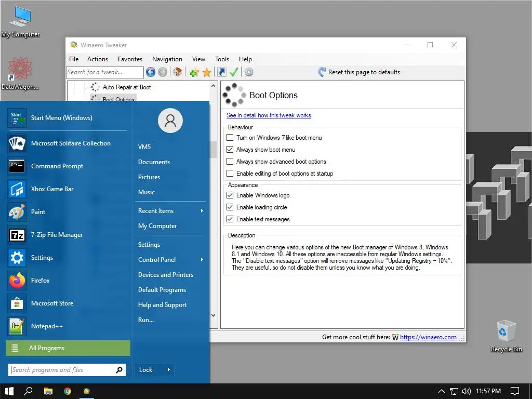Open the Navigation menu

point(167,59)
